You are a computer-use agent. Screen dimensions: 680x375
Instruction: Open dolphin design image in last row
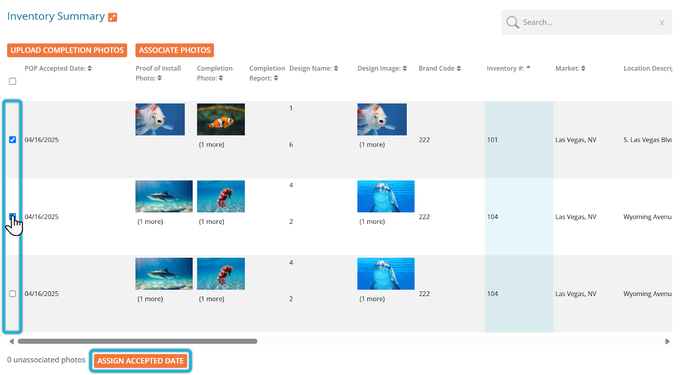pos(386,274)
